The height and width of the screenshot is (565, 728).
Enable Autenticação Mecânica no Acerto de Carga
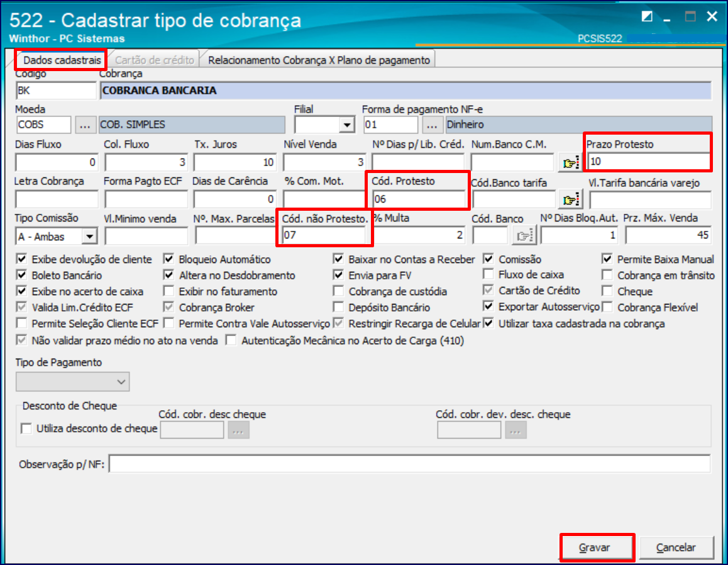point(231,340)
